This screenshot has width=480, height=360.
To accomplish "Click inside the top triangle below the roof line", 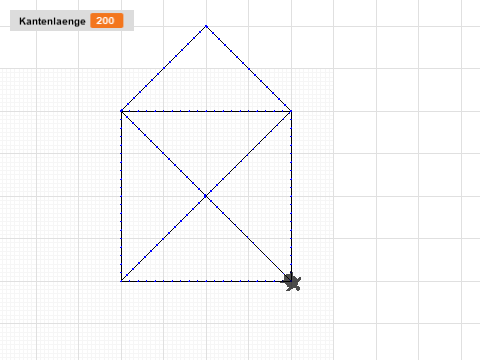I will coord(206,140).
